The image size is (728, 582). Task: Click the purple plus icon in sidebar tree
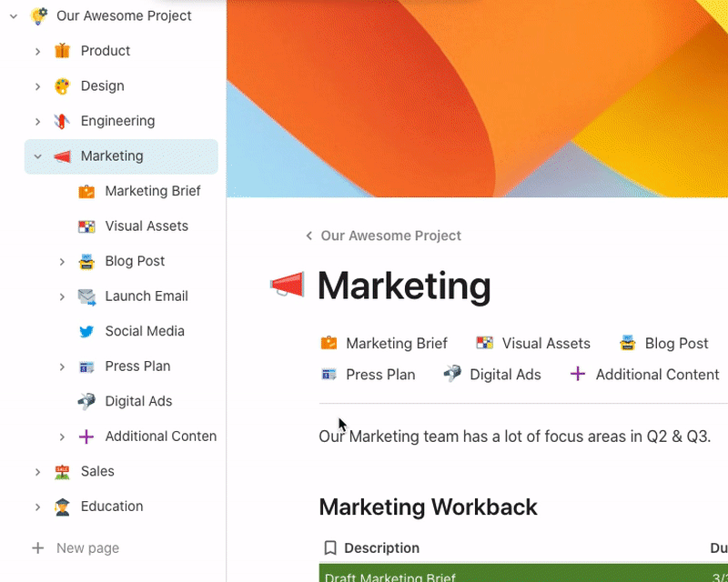[86, 436]
